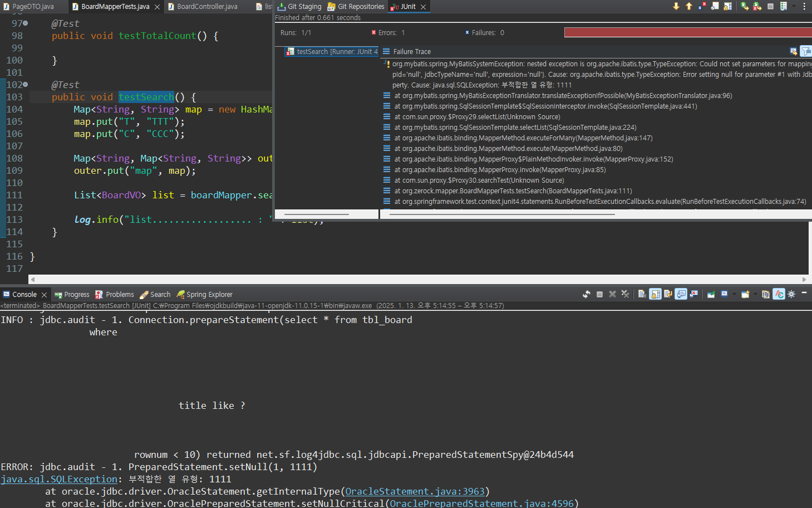Image resolution: width=812 pixels, height=508 pixels.
Task: Rerun test with failures first
Action: pyautogui.click(x=757, y=6)
